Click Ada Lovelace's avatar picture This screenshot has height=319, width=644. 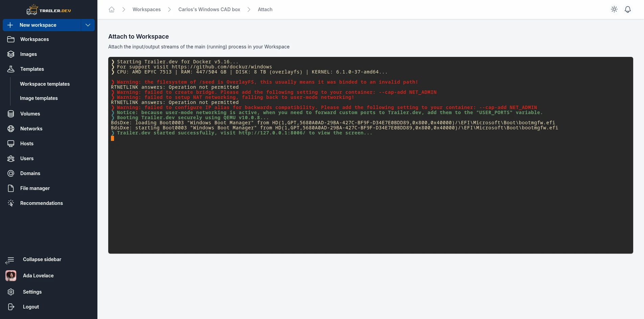[11, 276]
